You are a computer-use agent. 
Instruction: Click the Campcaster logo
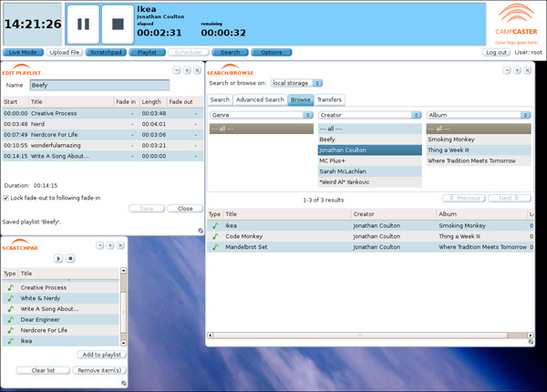click(516, 24)
